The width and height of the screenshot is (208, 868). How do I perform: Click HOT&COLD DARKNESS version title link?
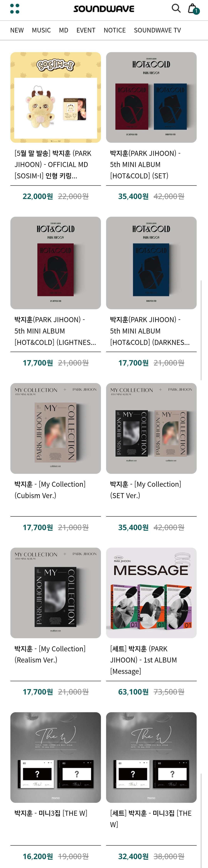click(x=150, y=331)
